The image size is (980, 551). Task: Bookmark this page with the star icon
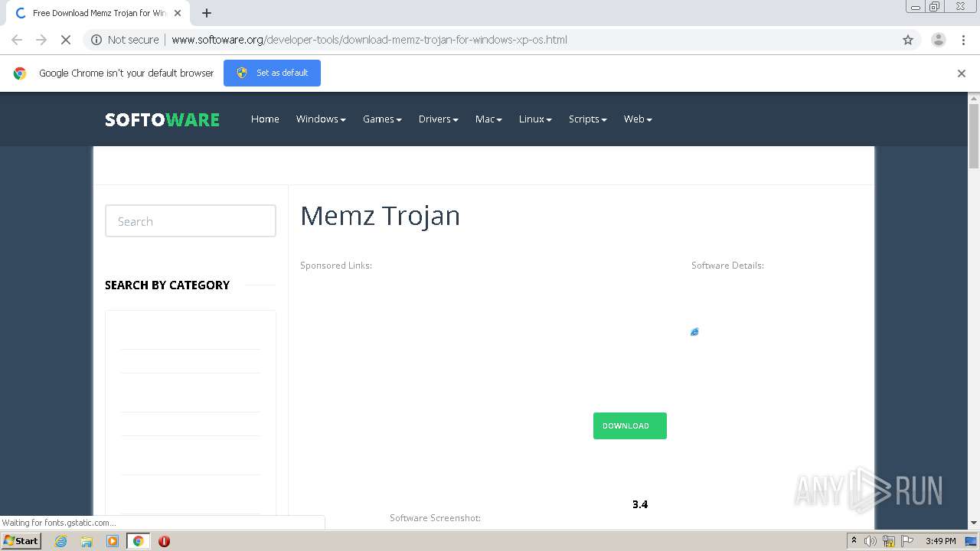[908, 40]
